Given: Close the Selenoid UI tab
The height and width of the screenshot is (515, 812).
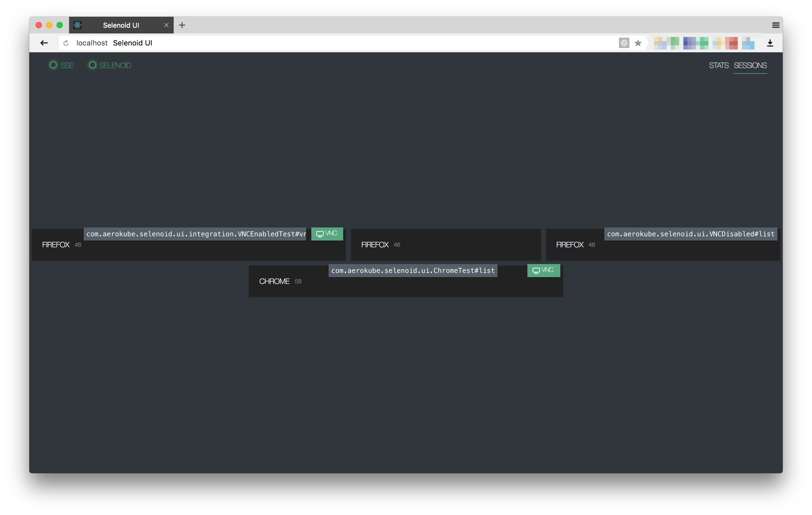Looking at the screenshot, I should pos(166,25).
